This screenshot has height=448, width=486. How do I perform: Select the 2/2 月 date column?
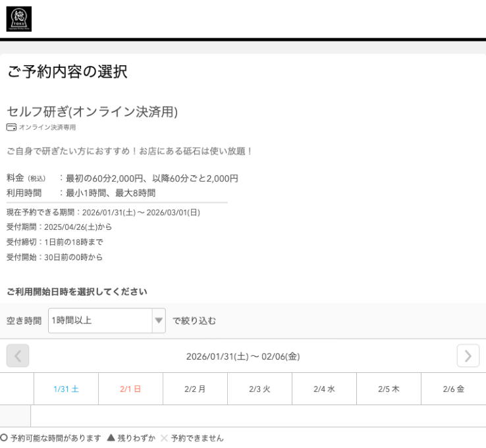click(195, 389)
